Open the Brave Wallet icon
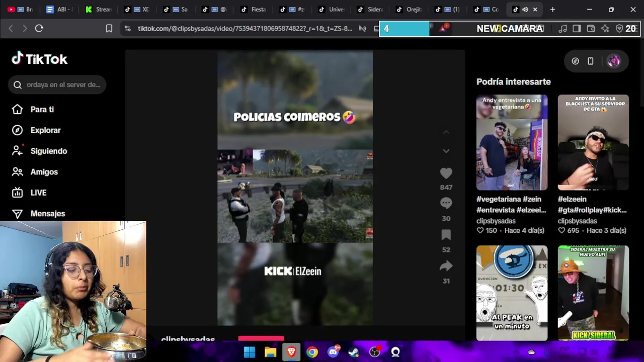 coord(591,29)
